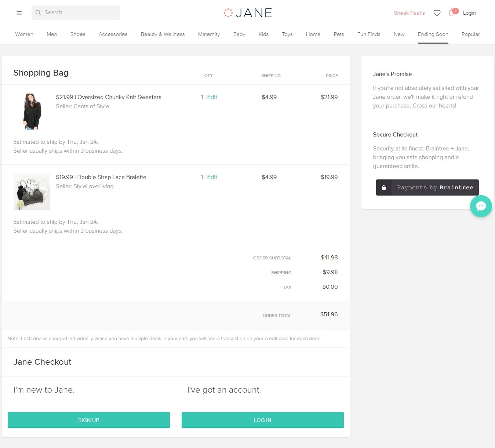Focus the Search input field
This screenshot has width=495, height=448.
pos(76,12)
